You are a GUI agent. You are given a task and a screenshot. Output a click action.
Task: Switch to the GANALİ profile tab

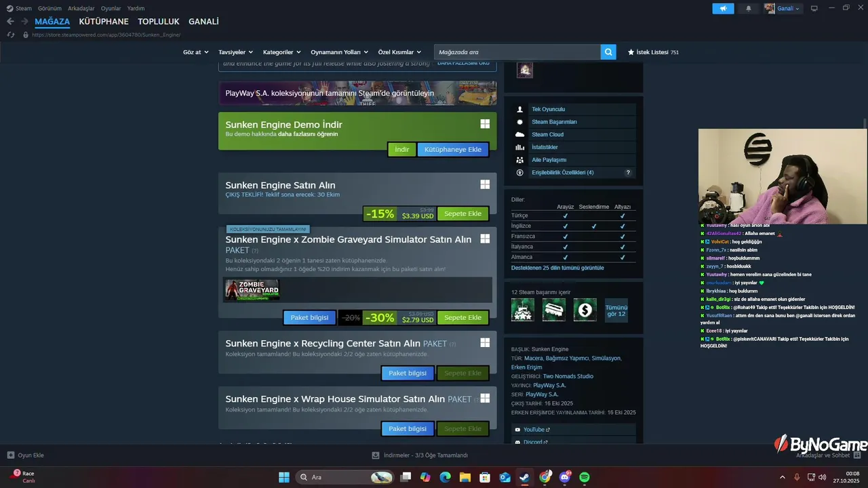(x=203, y=22)
